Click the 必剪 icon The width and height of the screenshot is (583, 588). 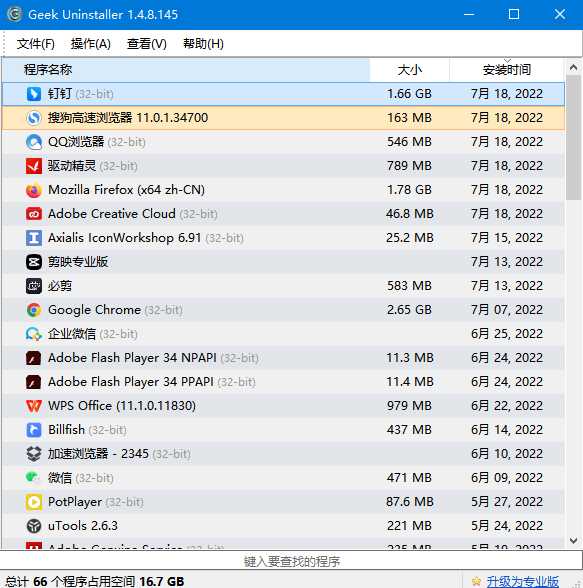tap(34, 286)
